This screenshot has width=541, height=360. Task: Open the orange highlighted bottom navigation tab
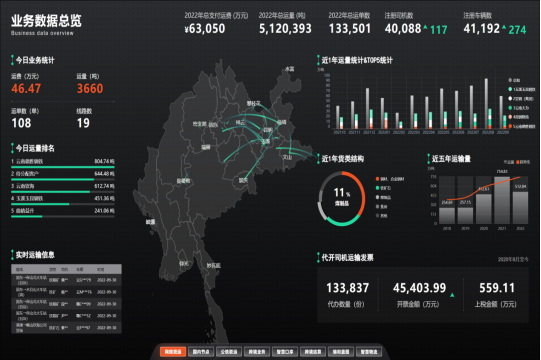(x=173, y=352)
